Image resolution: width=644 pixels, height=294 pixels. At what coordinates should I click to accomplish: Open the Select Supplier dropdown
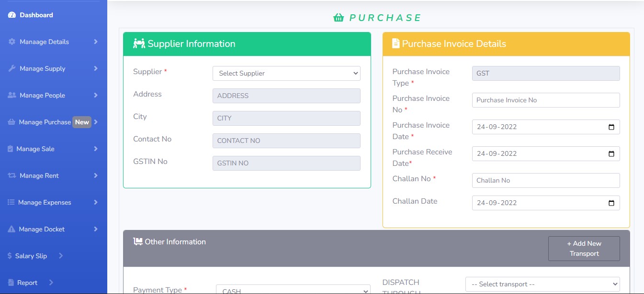point(286,74)
